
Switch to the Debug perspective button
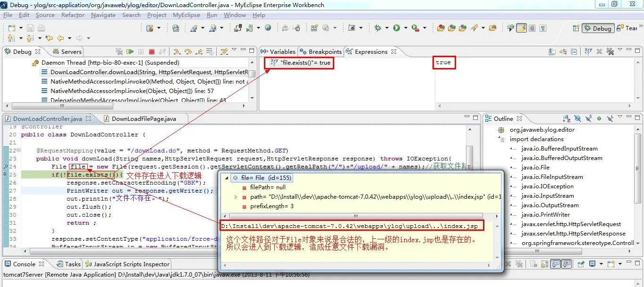point(598,28)
